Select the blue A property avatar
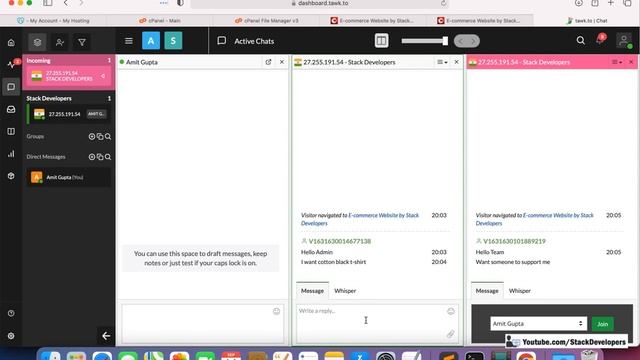Screen dimensions: 640x360 click(151, 41)
